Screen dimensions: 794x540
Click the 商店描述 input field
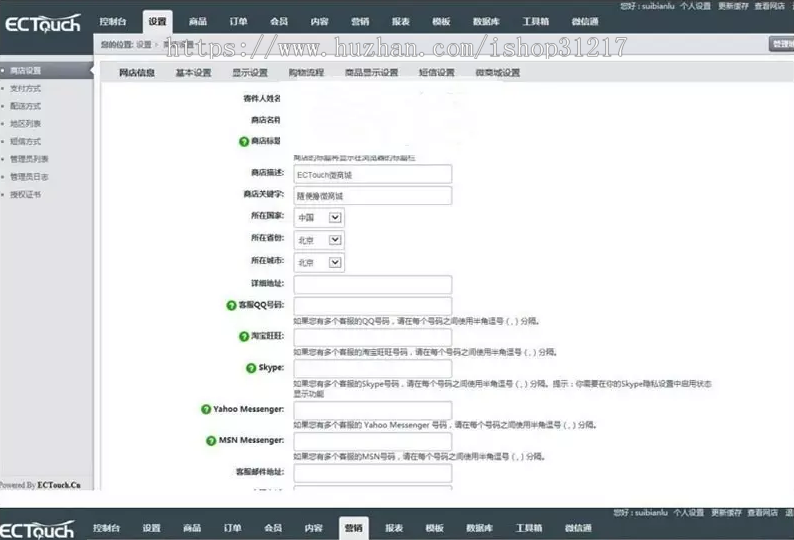(373, 174)
